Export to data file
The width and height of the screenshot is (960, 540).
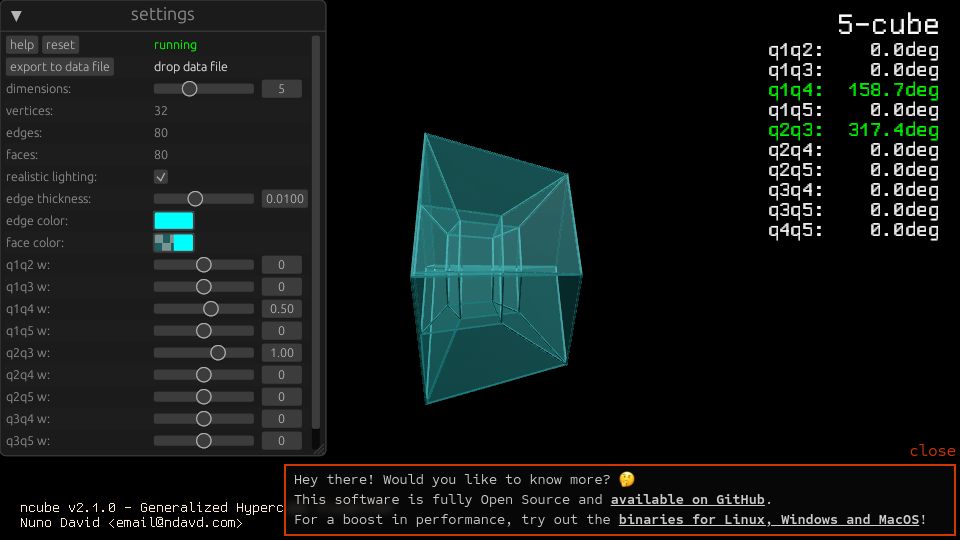[60, 67]
